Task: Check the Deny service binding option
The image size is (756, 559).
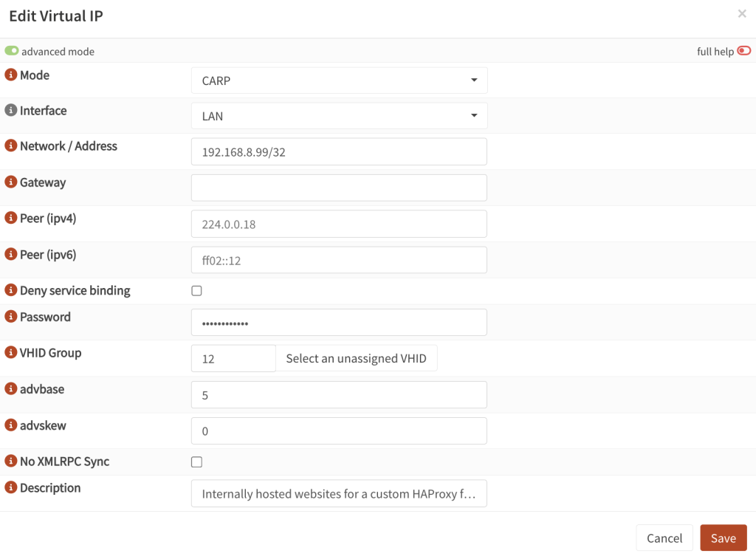Action: click(196, 290)
